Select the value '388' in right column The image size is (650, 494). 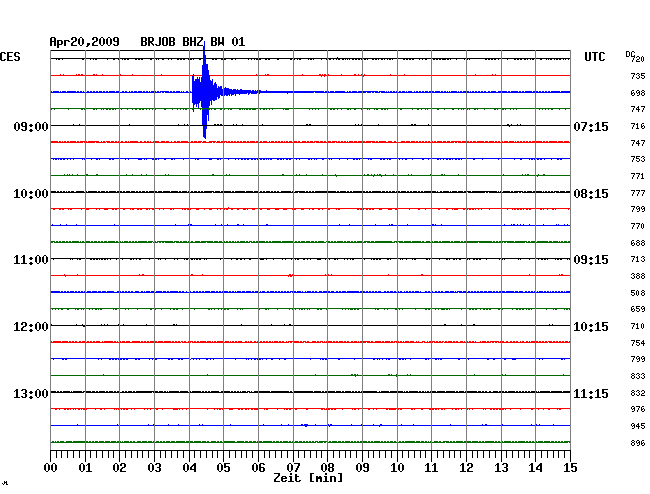point(638,276)
